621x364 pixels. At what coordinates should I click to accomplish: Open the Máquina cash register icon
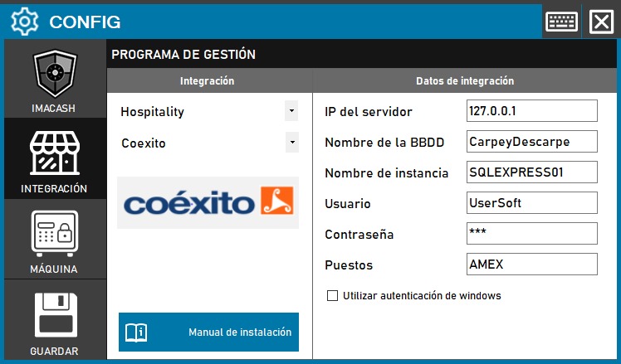pos(55,235)
